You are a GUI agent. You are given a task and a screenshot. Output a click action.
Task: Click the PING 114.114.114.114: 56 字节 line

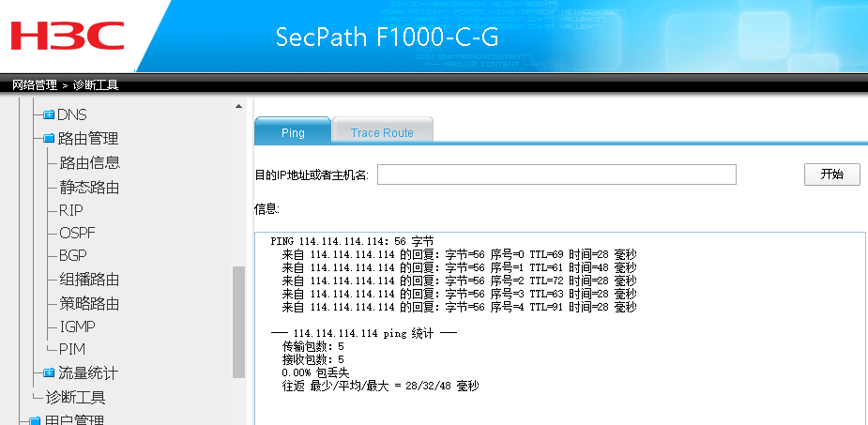353,241
